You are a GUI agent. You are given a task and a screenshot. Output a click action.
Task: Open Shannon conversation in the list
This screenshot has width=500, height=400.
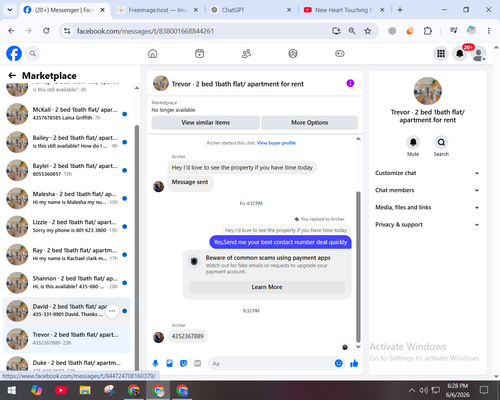coord(67,282)
